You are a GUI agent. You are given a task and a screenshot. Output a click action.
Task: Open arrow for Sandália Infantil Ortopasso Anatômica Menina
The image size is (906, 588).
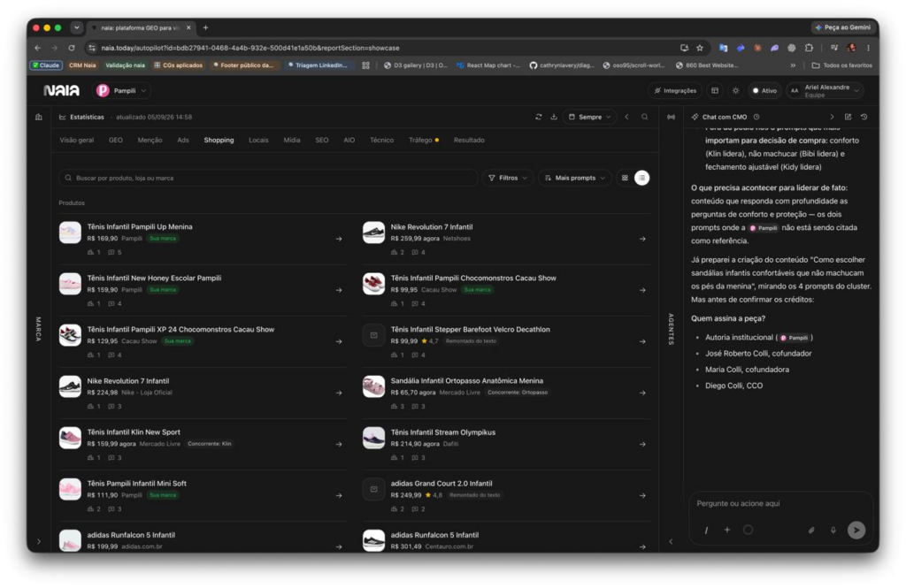coord(642,393)
